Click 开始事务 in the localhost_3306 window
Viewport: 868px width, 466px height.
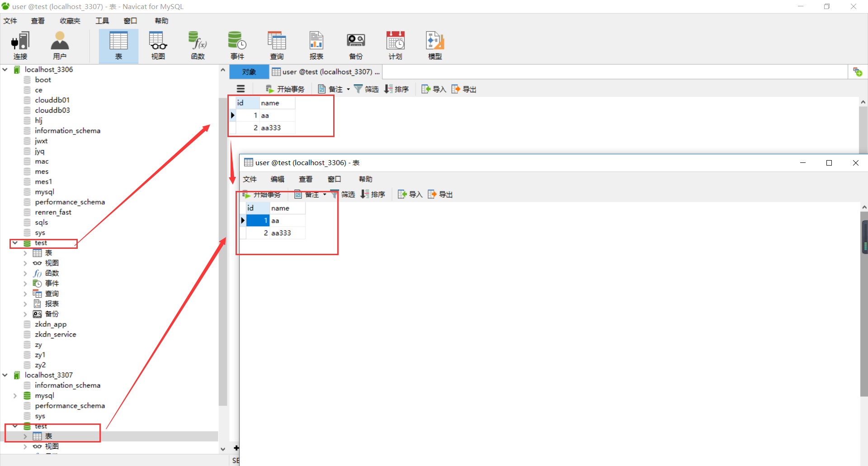tap(262, 195)
